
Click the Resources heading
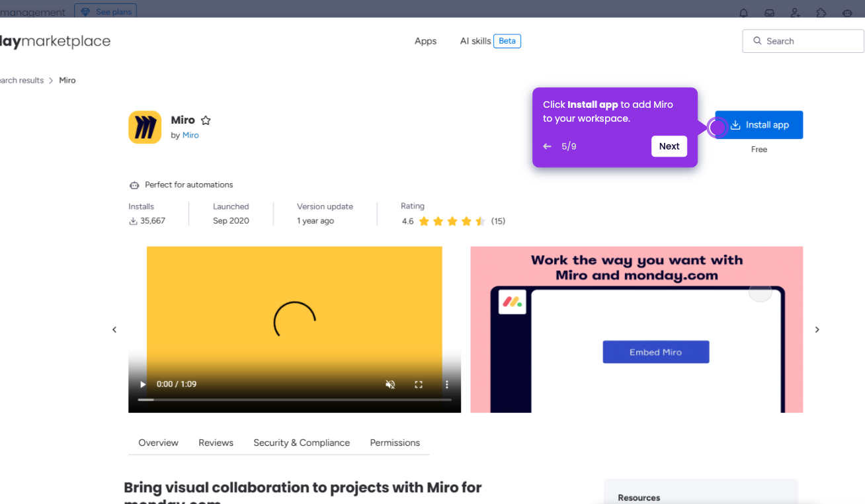tap(639, 497)
